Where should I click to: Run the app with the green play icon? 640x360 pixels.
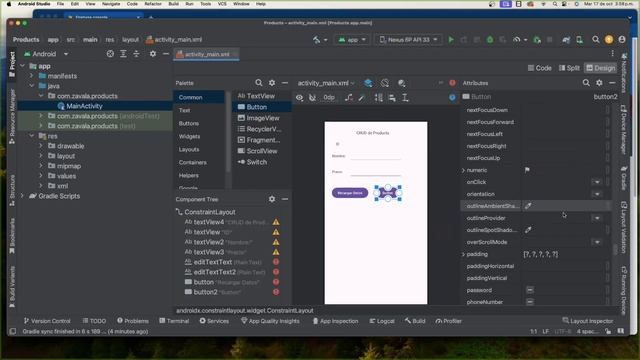451,40
